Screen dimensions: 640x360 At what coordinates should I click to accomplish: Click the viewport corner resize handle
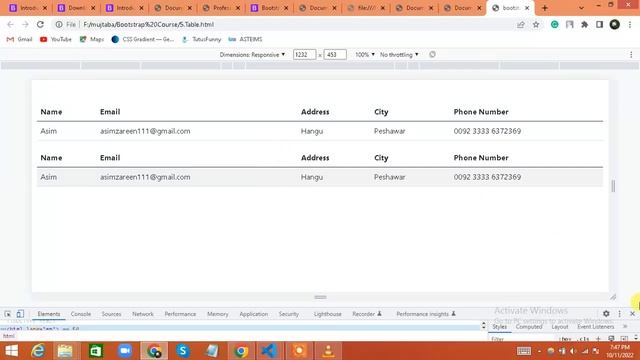click(x=613, y=297)
